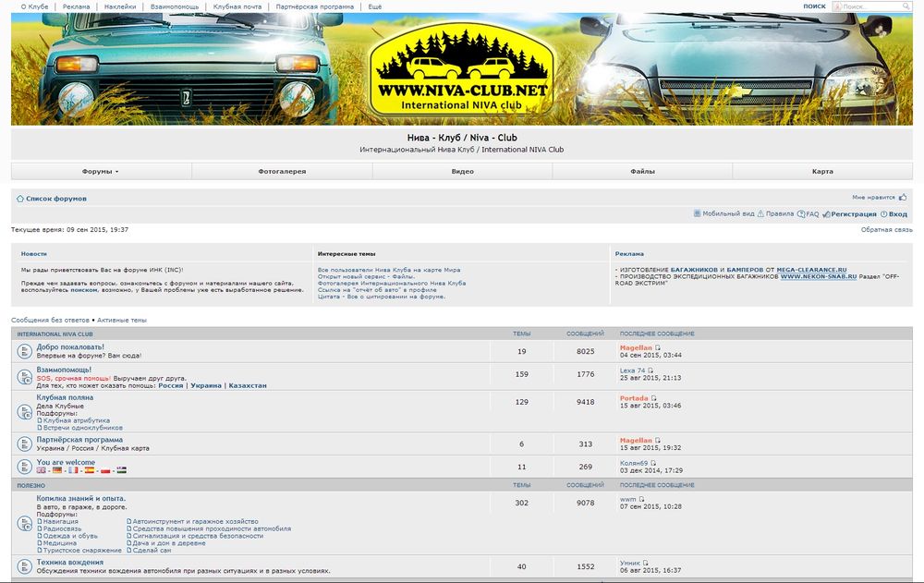Click the forum icon beside Копилка знаний и опыта

[x=24, y=524]
